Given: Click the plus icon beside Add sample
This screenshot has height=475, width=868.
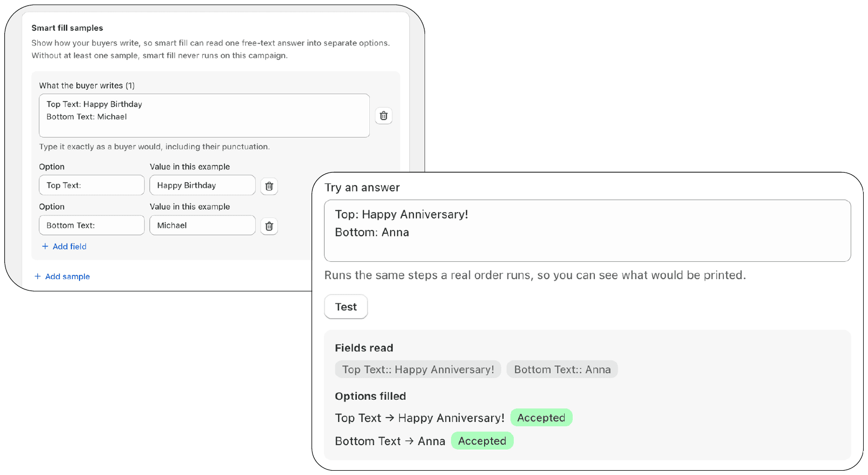Looking at the screenshot, I should tap(38, 276).
